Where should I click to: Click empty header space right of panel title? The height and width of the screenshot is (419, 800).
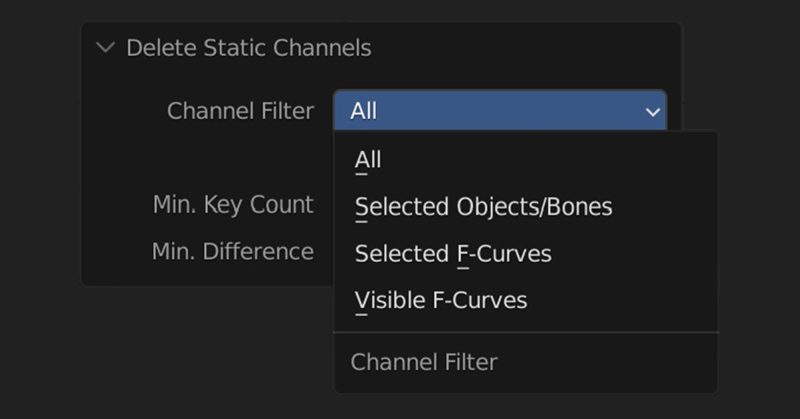tap(520, 48)
